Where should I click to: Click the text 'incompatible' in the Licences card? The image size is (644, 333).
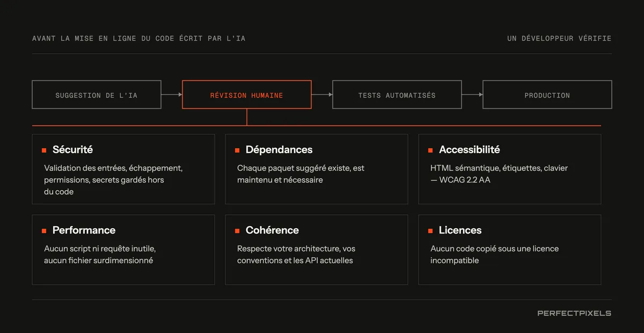click(455, 260)
